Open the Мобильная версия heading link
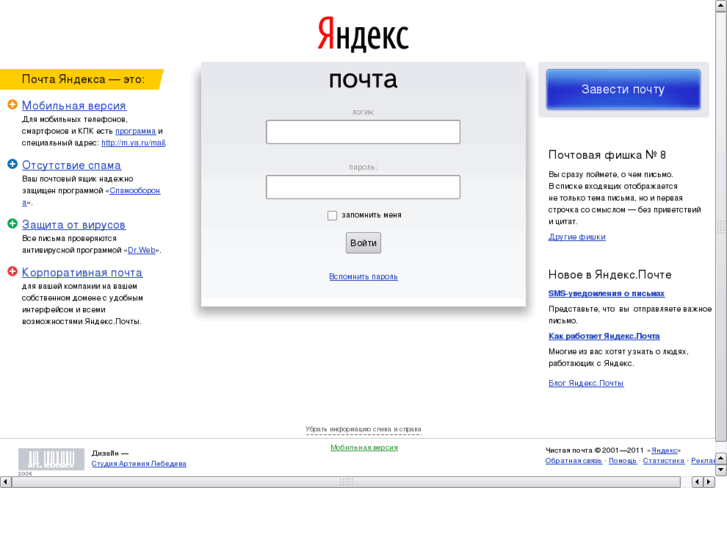Screen dimensions: 727x545 pos(74,106)
